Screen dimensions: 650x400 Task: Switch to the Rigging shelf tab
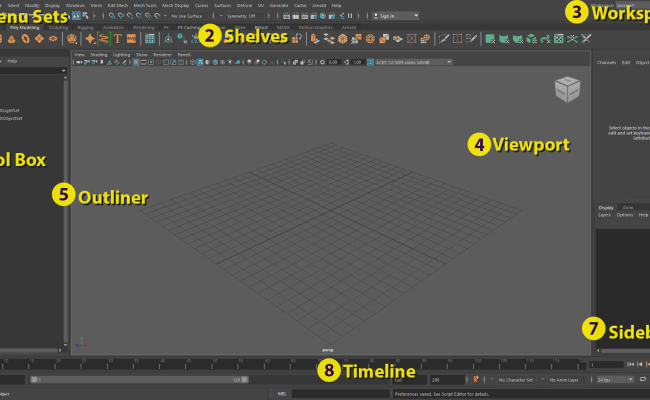[x=85, y=27]
